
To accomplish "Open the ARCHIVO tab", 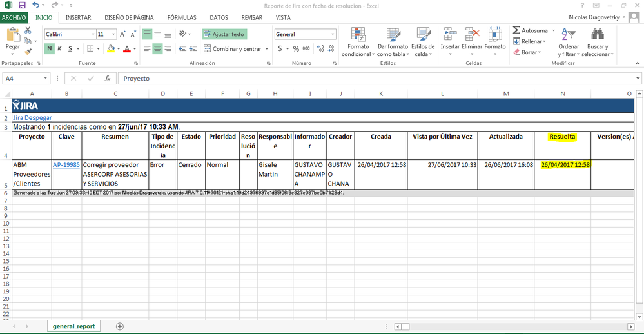I will [x=14, y=17].
